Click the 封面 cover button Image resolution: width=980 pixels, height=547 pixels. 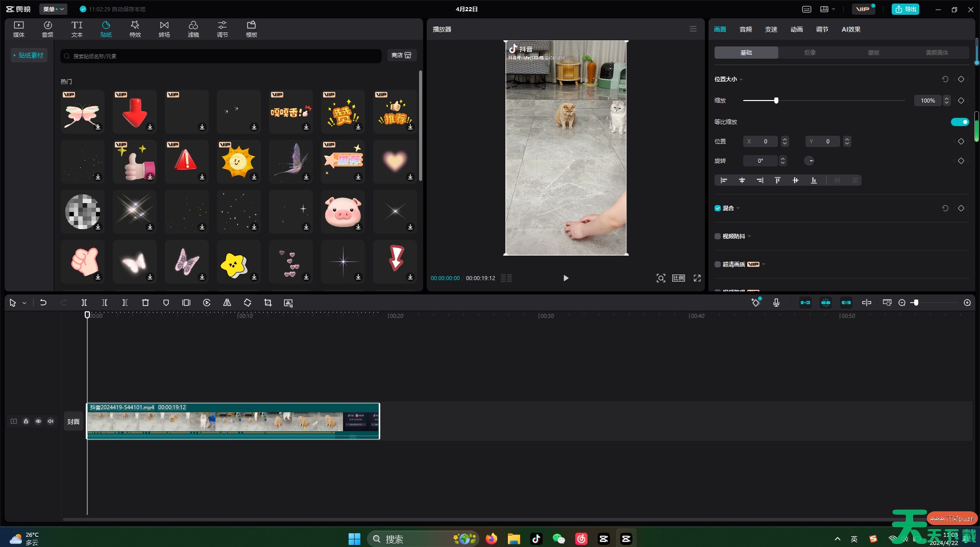(73, 421)
